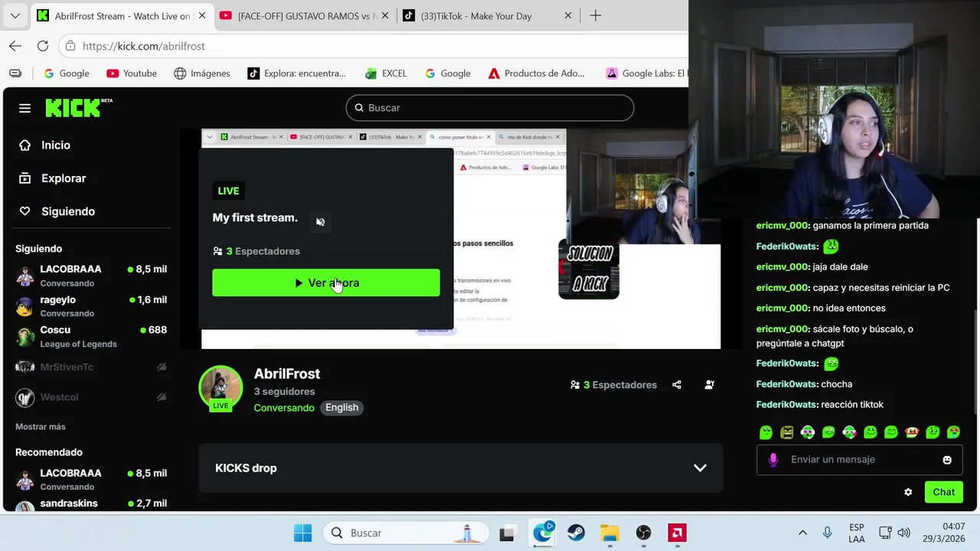
Task: Pick the angry olive face emote
Action: pos(786,432)
